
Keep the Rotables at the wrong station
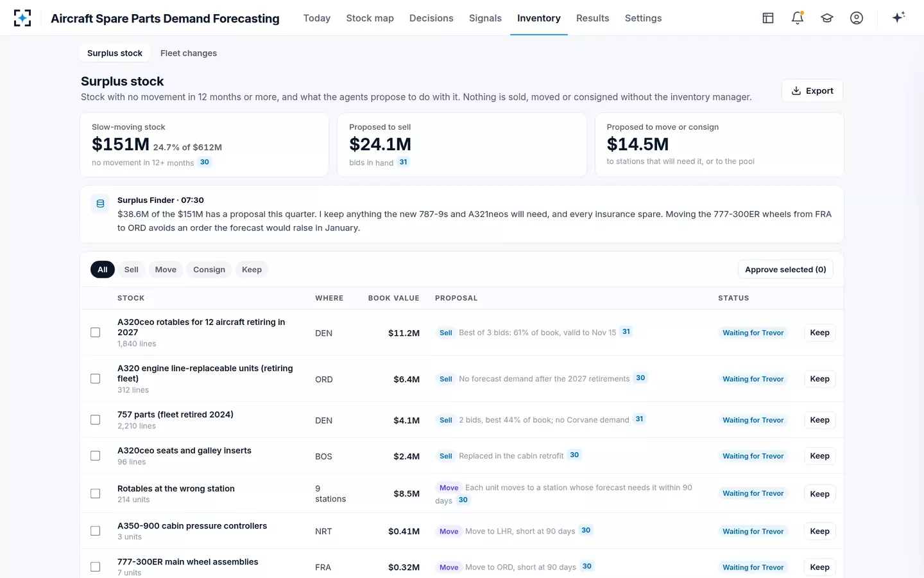click(x=819, y=494)
